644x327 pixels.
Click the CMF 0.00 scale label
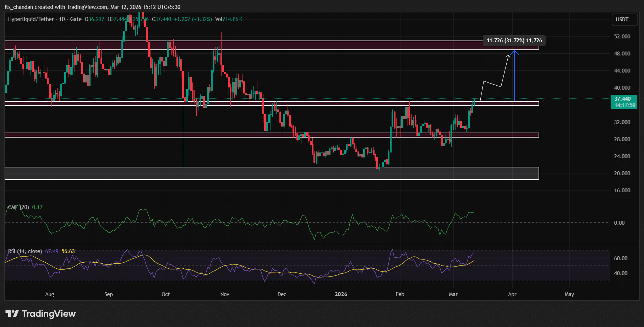pos(619,223)
